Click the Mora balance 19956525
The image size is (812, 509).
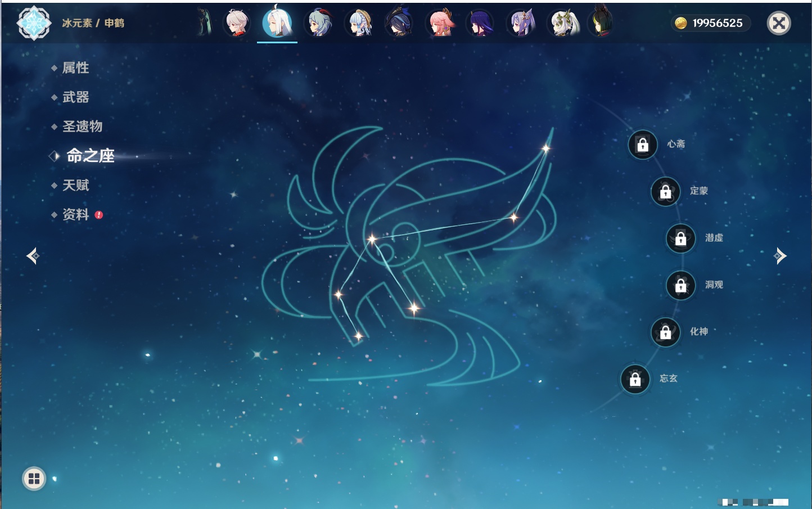[718, 23]
